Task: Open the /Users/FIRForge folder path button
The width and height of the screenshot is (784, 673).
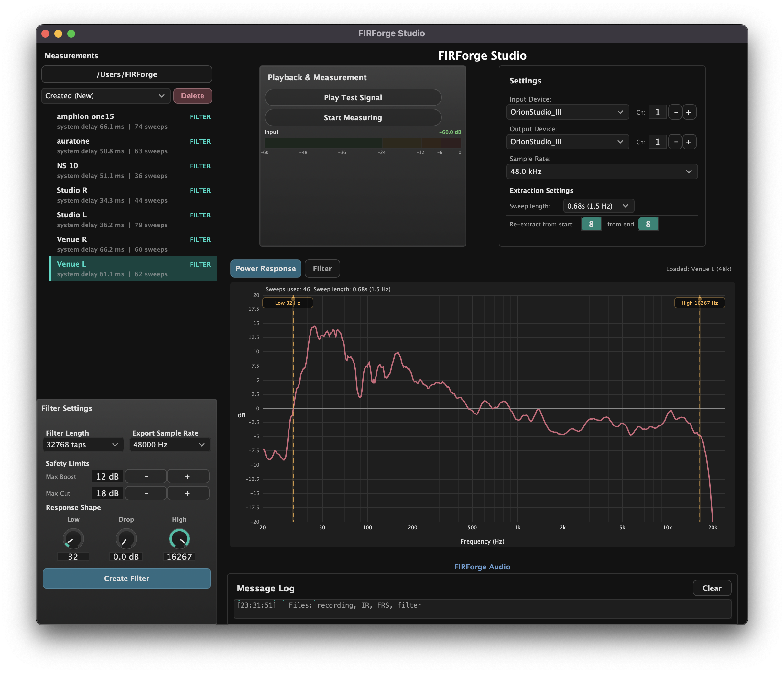Action: pyautogui.click(x=127, y=74)
